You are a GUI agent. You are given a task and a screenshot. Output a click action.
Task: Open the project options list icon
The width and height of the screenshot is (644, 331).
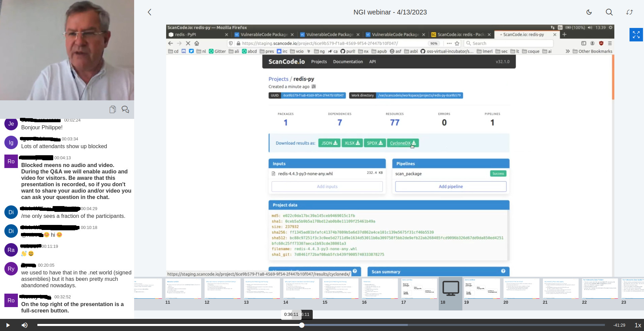(314, 87)
